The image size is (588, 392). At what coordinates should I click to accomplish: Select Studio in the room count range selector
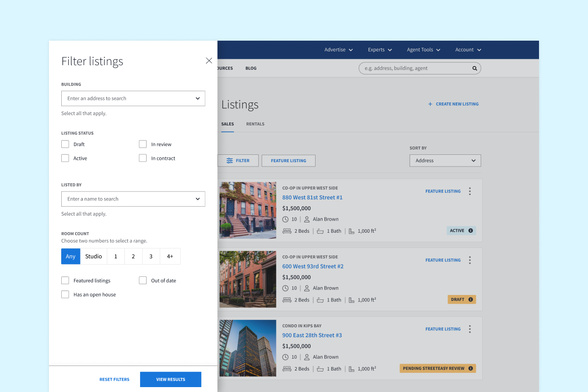click(x=93, y=256)
